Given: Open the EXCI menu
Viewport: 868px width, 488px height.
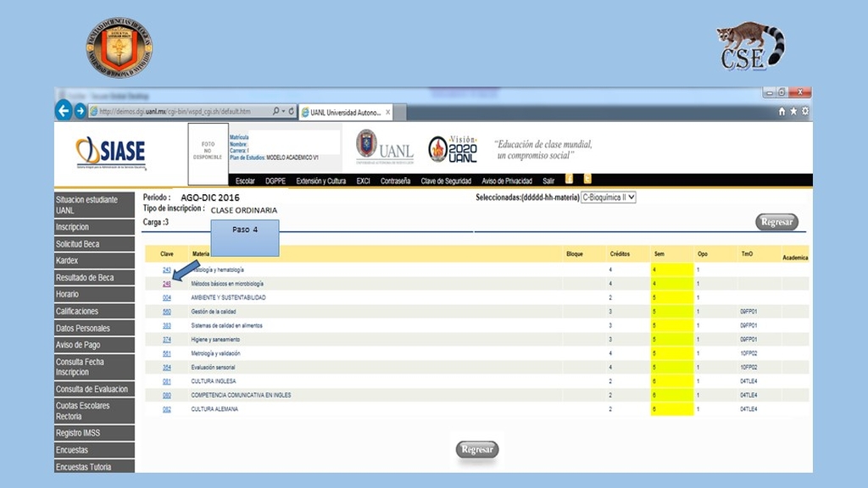Looking at the screenshot, I should [x=363, y=181].
